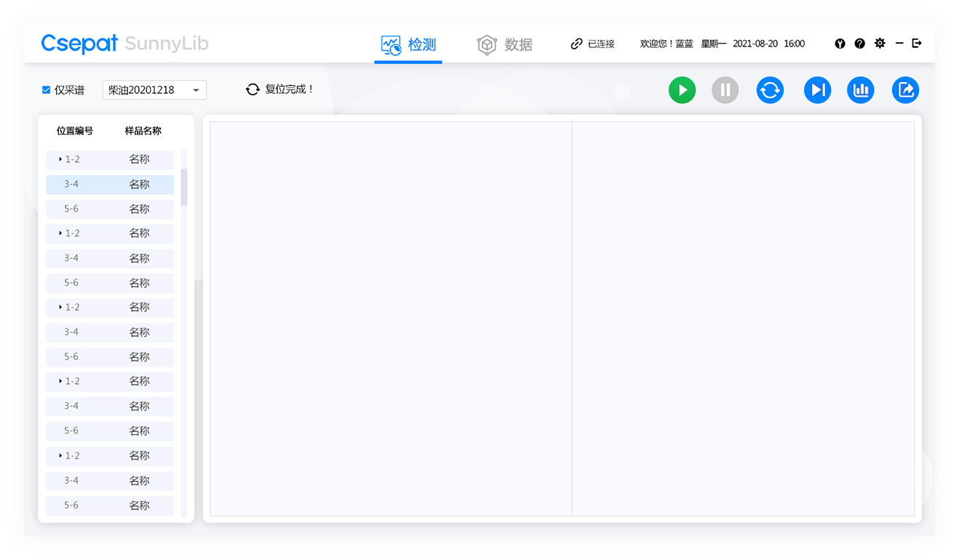959x560 pixels.
Task: Click the 已连接 connection status indicator
Action: coord(593,44)
